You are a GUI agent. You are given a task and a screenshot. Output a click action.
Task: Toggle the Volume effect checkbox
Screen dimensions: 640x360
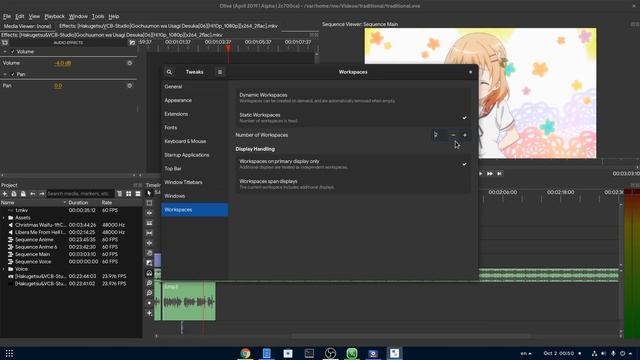pyautogui.click(x=13, y=52)
